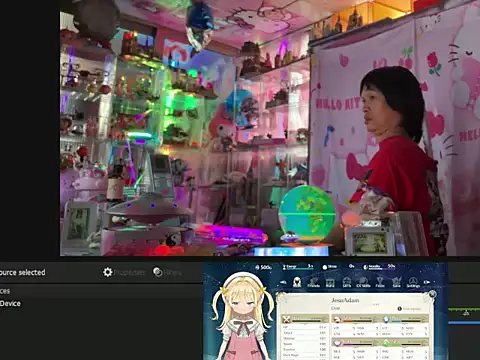The height and width of the screenshot is (360, 480).
Task: Open the character profile menu icon
Action: 297,282
